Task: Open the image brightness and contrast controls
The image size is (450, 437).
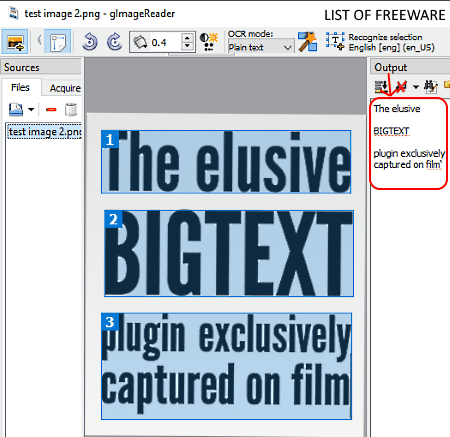Action: [x=209, y=42]
